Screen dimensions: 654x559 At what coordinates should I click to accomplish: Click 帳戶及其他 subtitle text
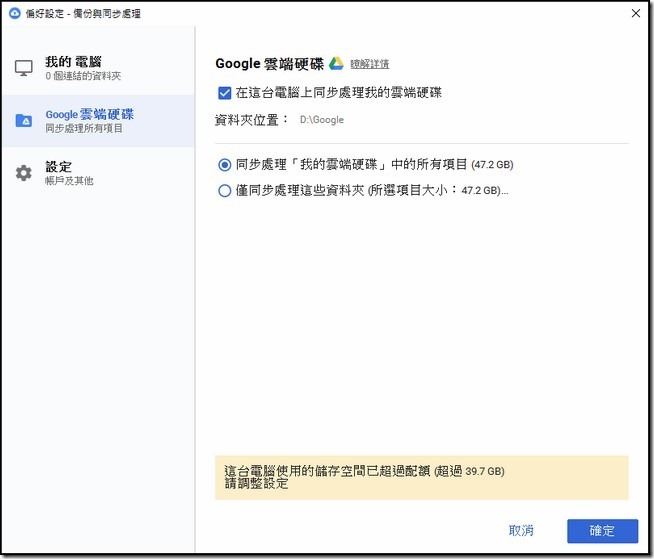point(69,181)
